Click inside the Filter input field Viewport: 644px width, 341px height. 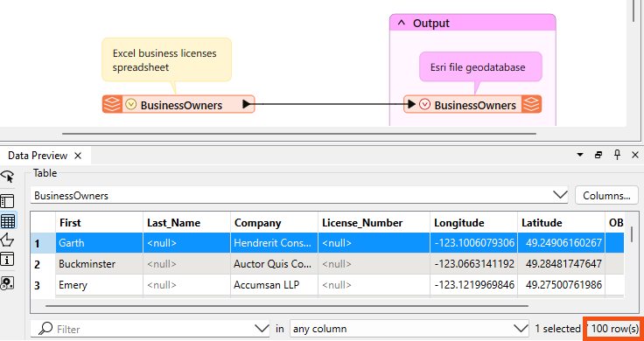pos(150,329)
